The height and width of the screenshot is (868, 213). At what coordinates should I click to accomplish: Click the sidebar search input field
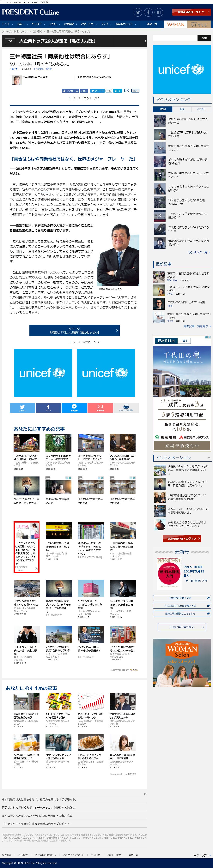pyautogui.click(x=175, y=38)
